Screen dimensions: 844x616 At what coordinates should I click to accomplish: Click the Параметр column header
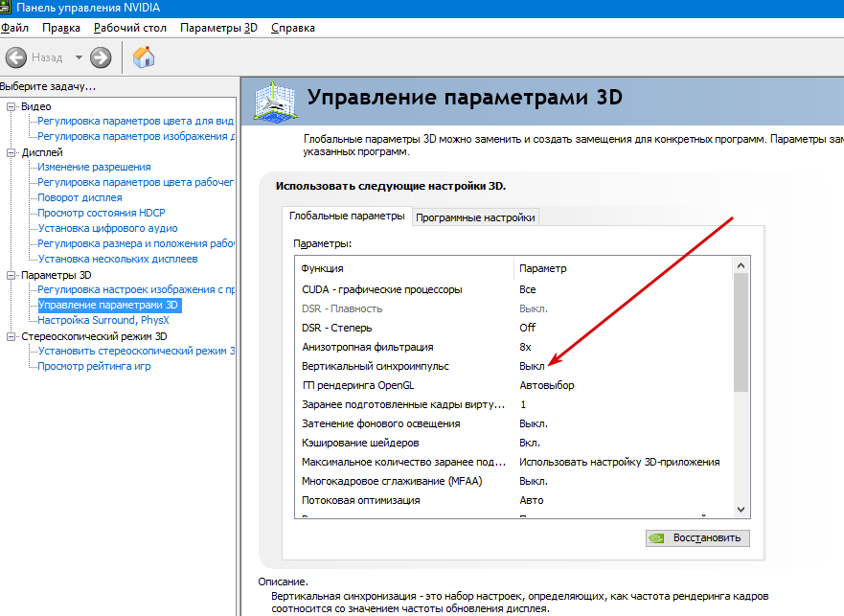pos(624,268)
